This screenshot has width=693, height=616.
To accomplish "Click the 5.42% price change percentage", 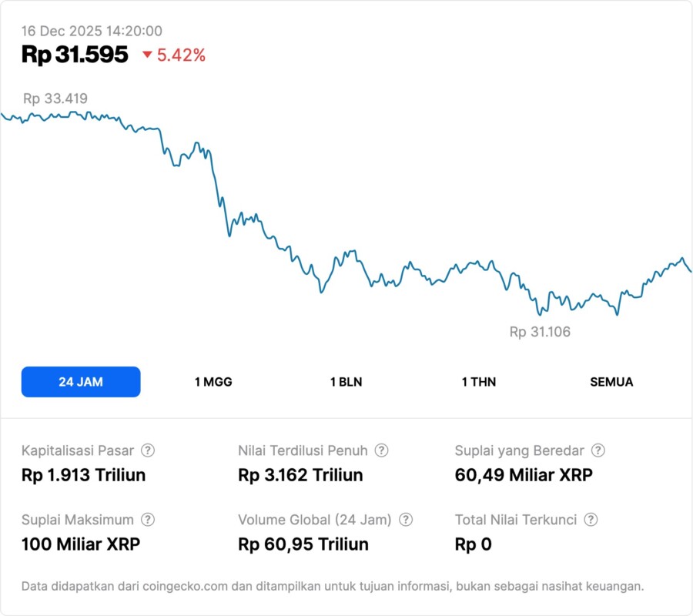I will [x=182, y=55].
